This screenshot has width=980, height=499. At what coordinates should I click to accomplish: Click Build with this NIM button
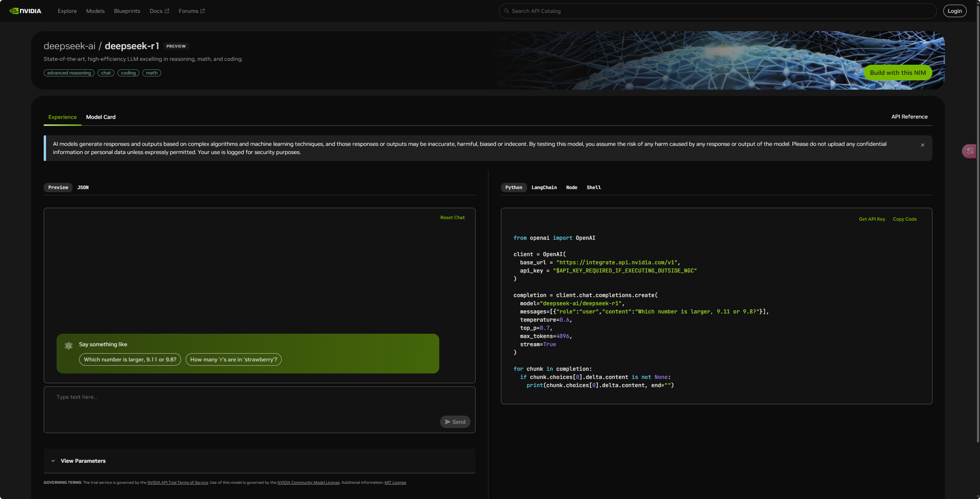[x=897, y=73]
